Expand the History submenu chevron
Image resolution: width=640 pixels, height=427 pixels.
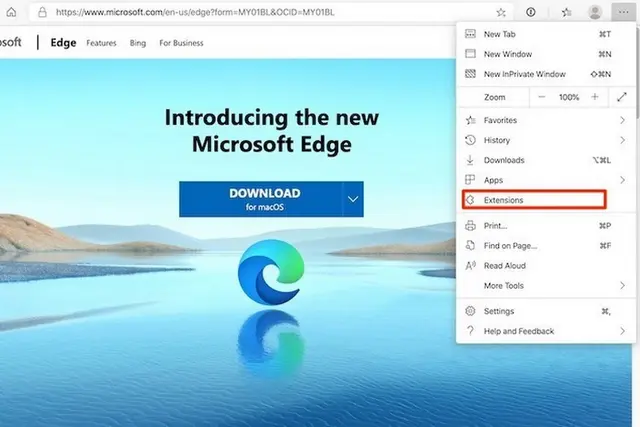pyautogui.click(x=622, y=140)
